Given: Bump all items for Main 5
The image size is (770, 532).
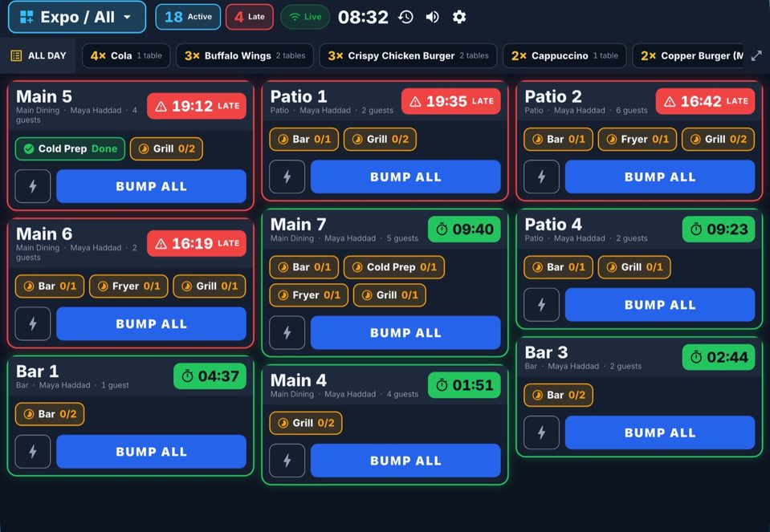Looking at the screenshot, I should coord(151,186).
